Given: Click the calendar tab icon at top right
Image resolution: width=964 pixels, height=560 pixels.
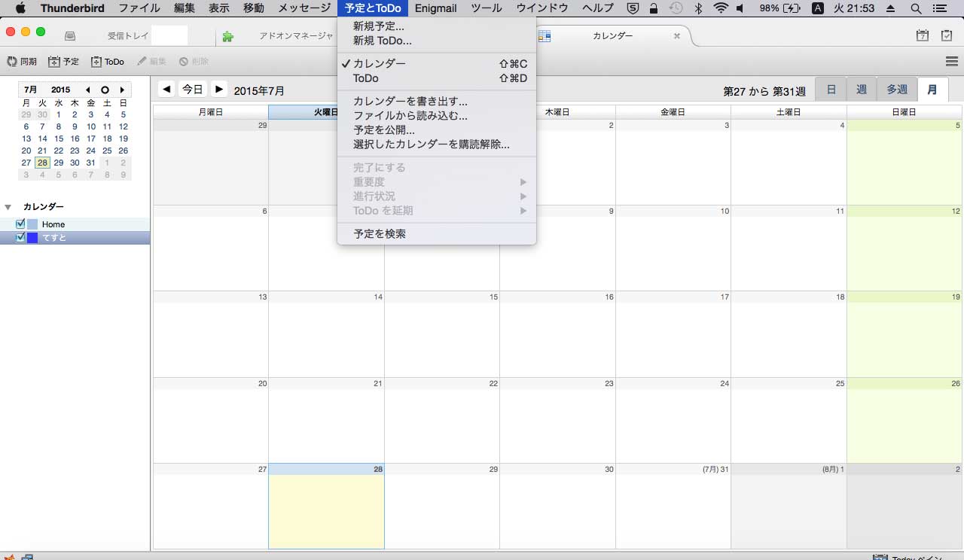Looking at the screenshot, I should 922,35.
